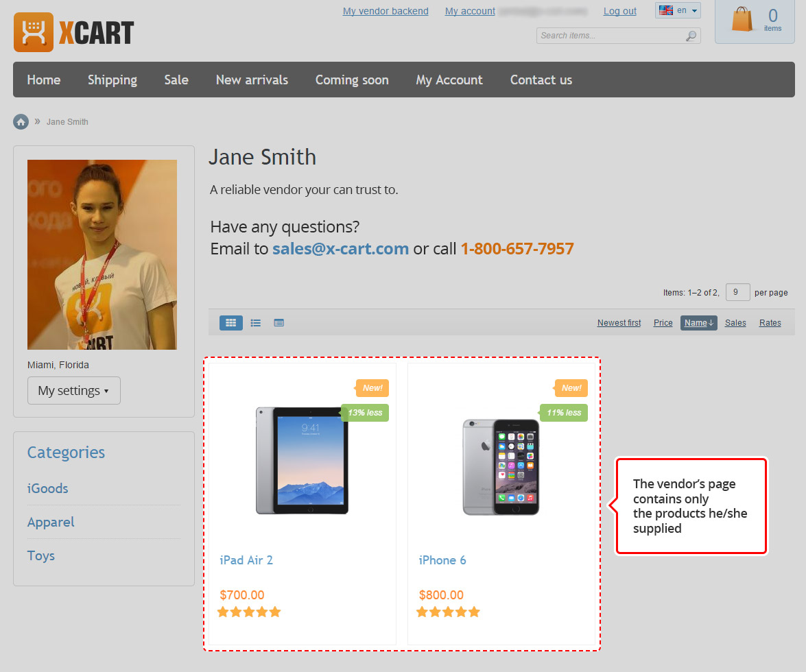Click the $700.00 price
The image size is (806, 672).
click(x=242, y=595)
